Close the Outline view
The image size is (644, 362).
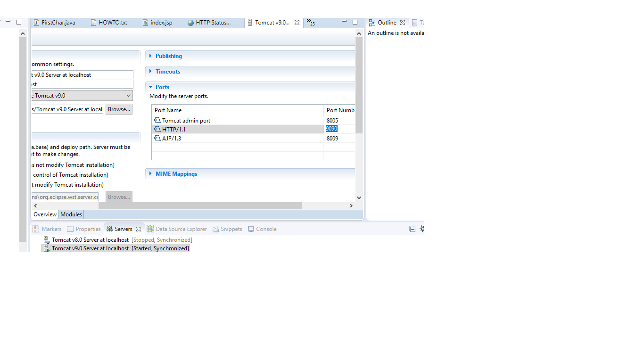click(403, 23)
